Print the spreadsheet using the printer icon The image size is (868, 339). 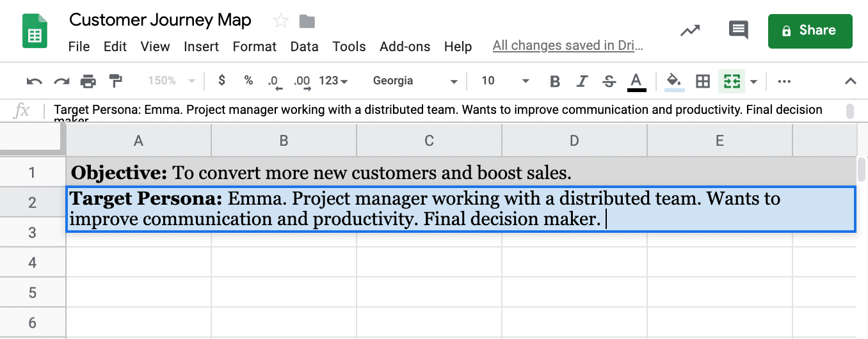(x=88, y=81)
